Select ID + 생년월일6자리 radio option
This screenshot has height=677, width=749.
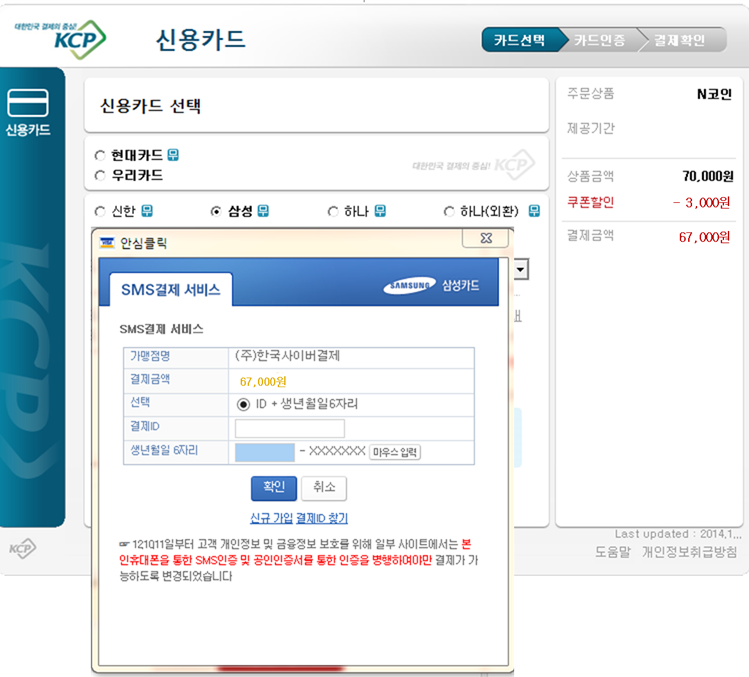coord(243,405)
